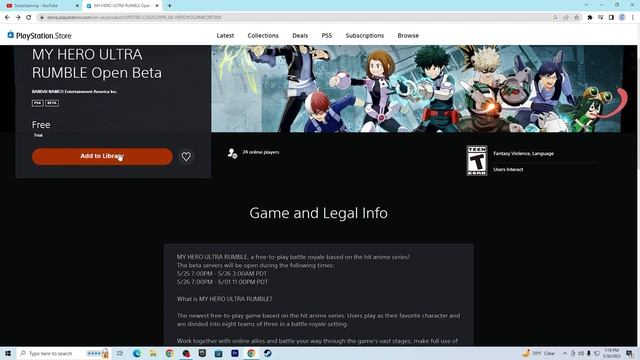Go forward in browser history

click(18, 17)
